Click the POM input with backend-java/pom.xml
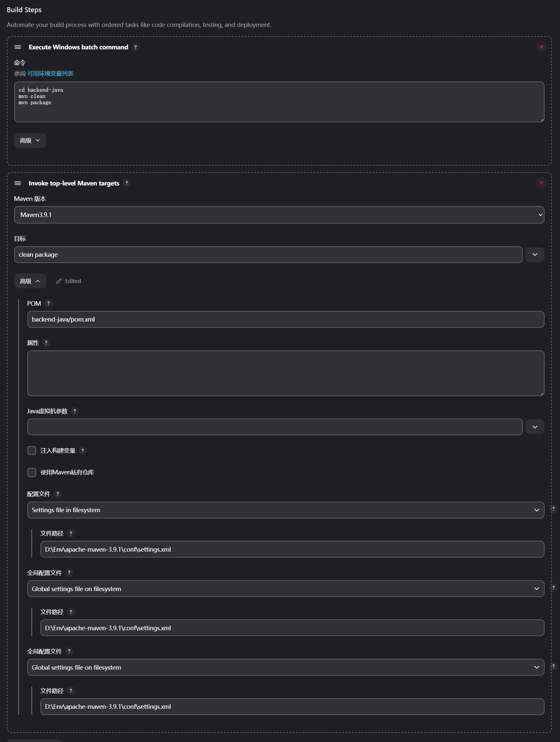Viewport: 560px width, 742px height. pyautogui.click(x=285, y=319)
